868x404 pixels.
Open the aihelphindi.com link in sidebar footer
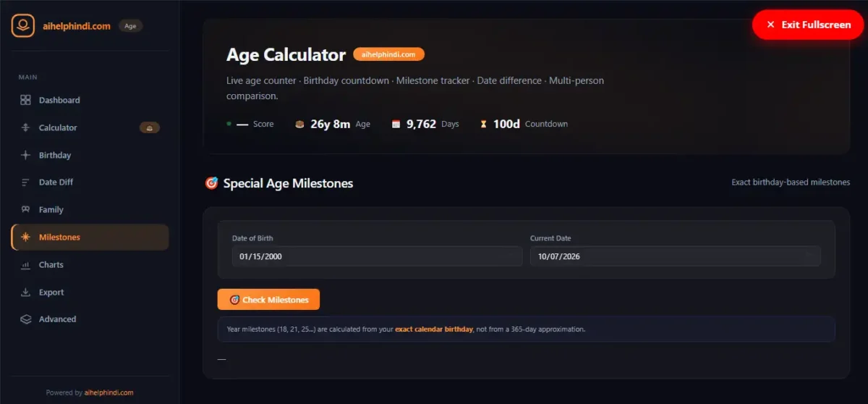click(x=109, y=392)
